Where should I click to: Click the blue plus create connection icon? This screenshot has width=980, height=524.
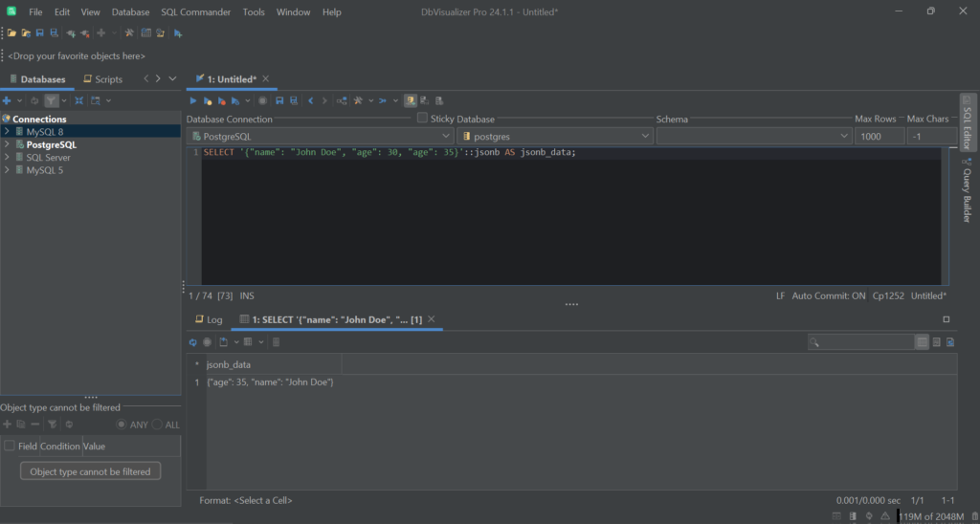tap(7, 100)
